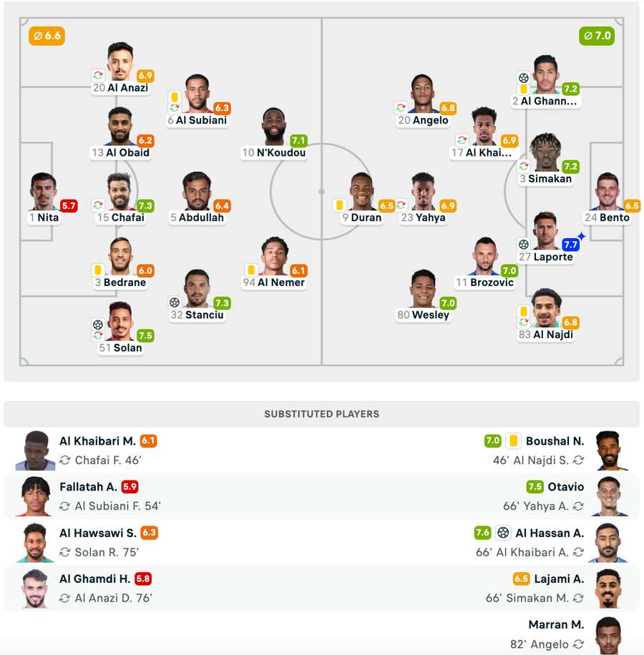The width and height of the screenshot is (644, 655).
Task: Click the substitution icon next to Simakan
Action: tap(523, 167)
